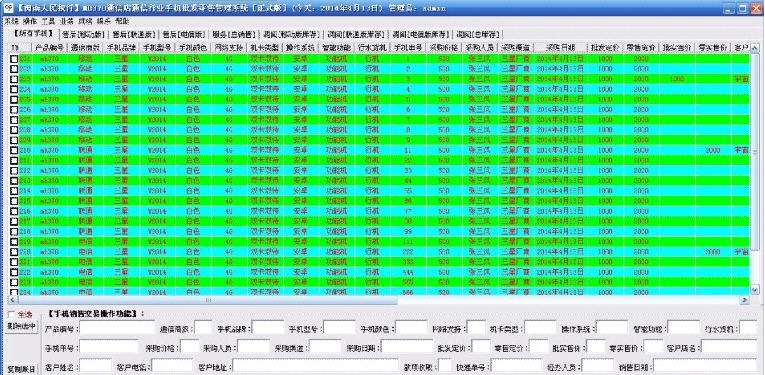This screenshot has width=765, height=375.
Task: Click the application icon in the title bar
Action: [x=7, y=8]
